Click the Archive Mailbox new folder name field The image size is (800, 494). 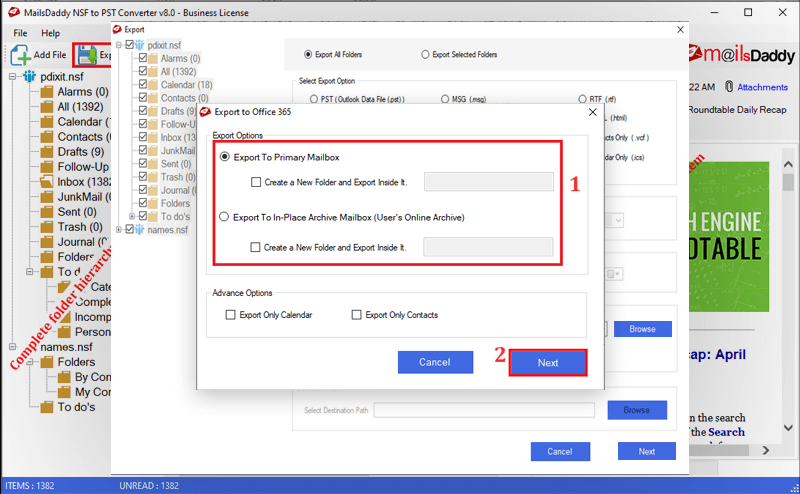[488, 247]
